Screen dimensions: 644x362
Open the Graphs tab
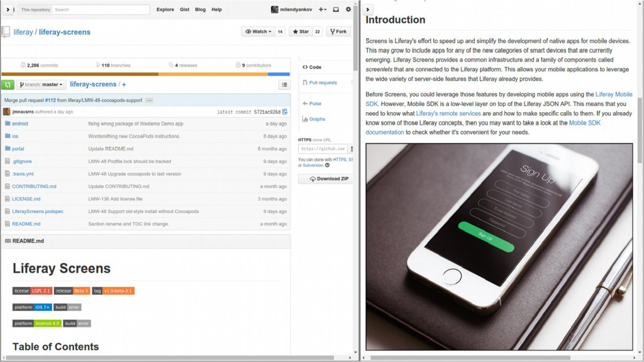point(313,119)
